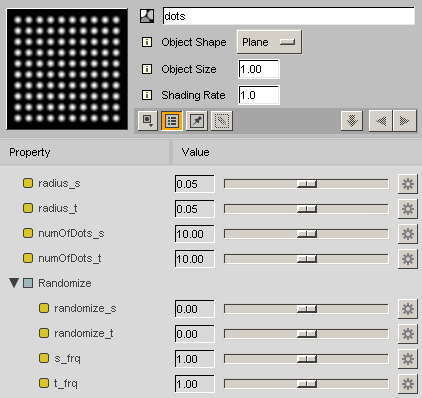Open gear options for randomize_s
This screenshot has height=398, width=422.
pos(408,309)
